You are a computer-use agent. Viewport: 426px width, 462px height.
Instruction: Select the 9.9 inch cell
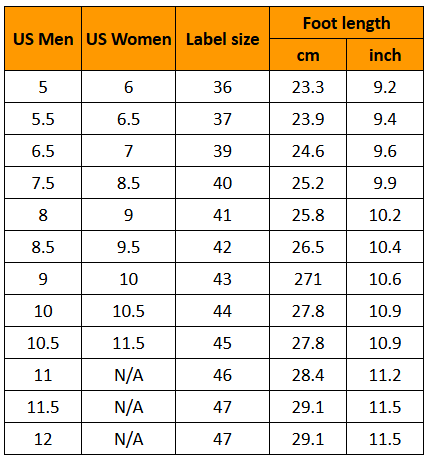(x=385, y=183)
